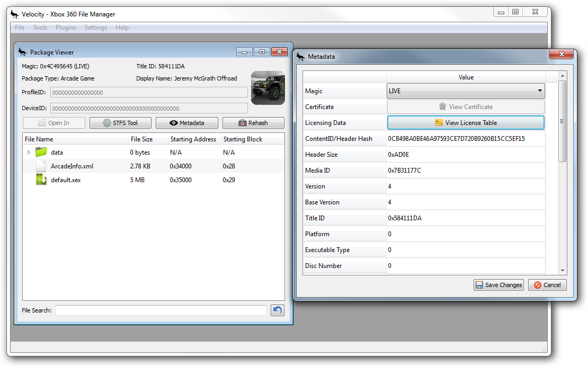Click the Base Version value cell

tap(466, 202)
